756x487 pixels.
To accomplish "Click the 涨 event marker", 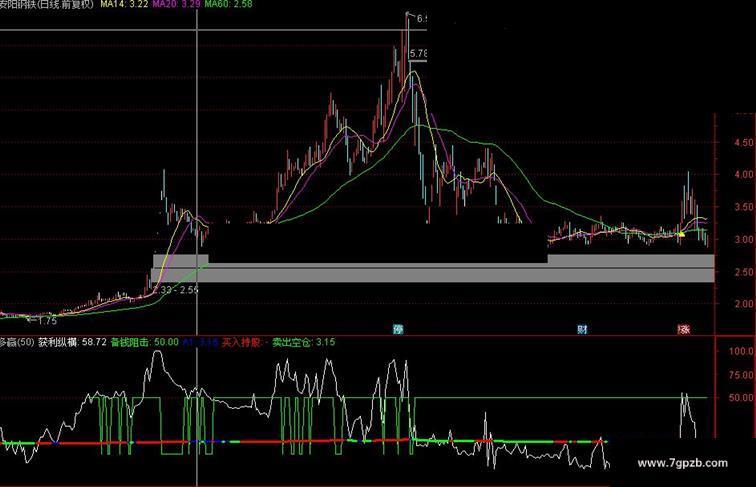I will pos(684,329).
